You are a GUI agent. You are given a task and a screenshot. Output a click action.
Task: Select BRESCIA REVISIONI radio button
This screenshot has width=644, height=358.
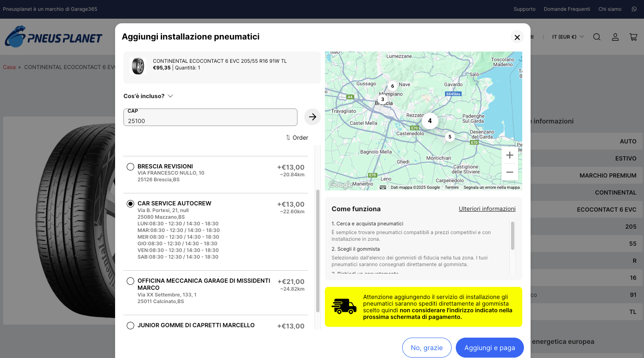130,167
